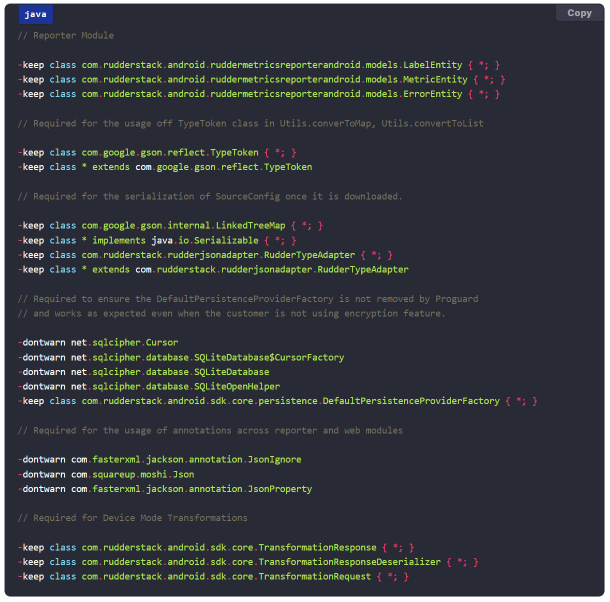Click the SQLiteOpenHelper dontwarn line

coord(149,386)
